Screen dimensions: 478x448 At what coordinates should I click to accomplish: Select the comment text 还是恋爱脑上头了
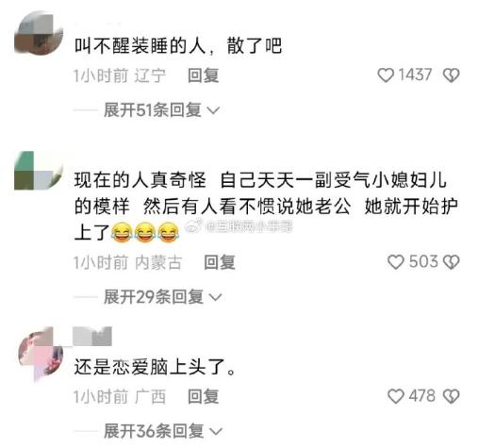[x=155, y=367]
